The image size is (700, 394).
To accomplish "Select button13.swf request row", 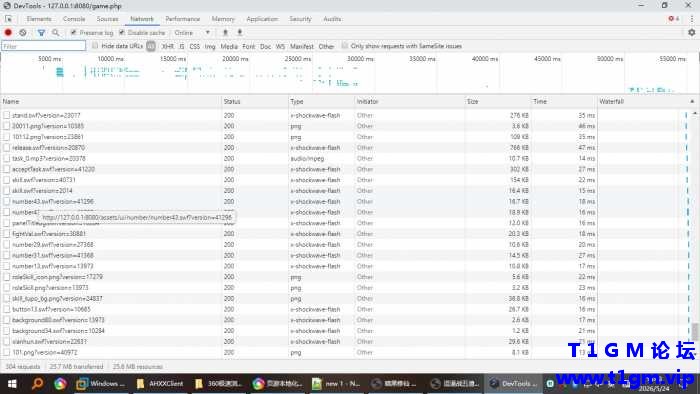I will (346, 309).
